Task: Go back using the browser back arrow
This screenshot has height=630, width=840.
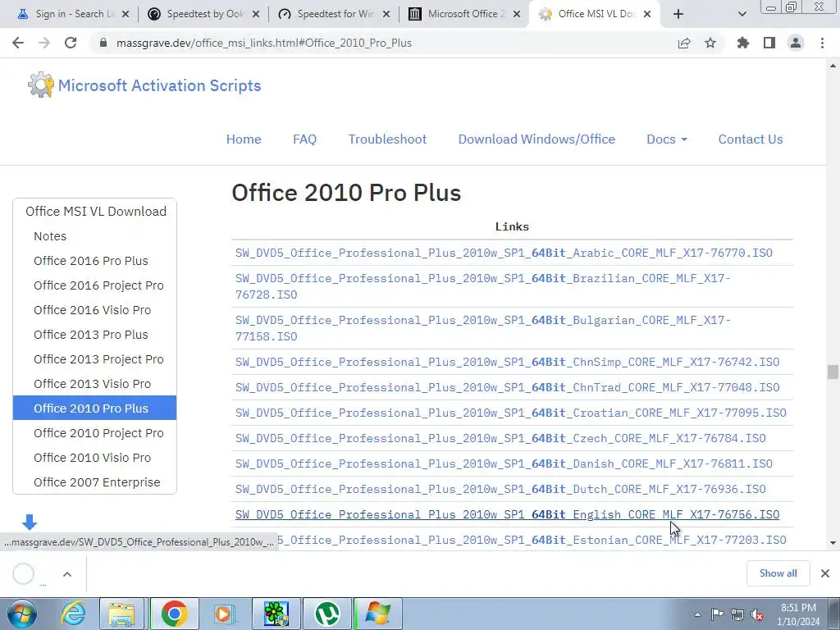Action: point(18,43)
